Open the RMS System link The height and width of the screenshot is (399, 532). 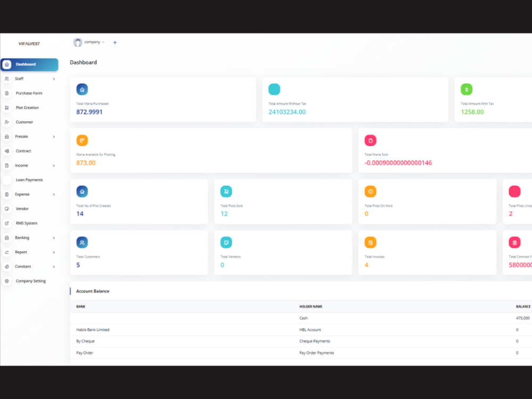point(27,223)
